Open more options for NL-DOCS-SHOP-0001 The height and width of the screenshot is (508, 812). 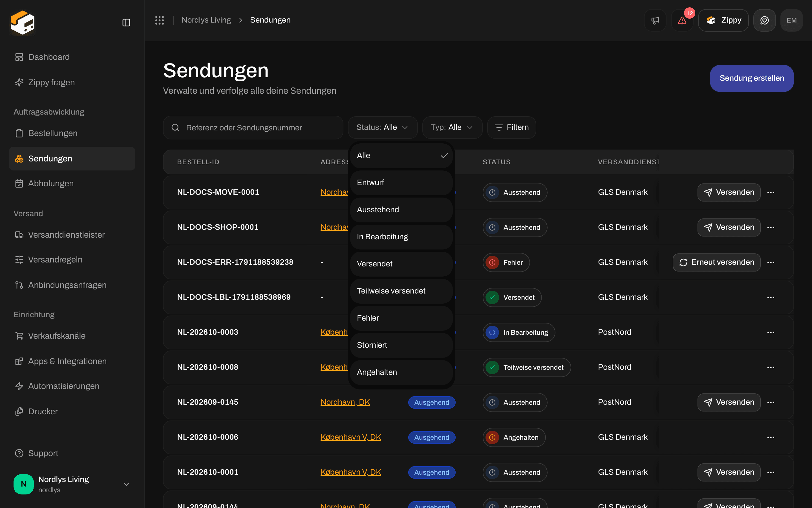771,227
